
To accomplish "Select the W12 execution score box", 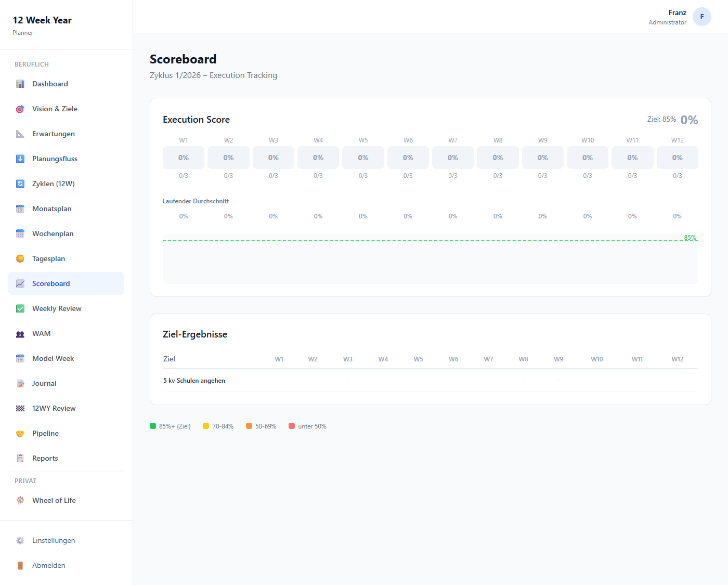I will (677, 158).
